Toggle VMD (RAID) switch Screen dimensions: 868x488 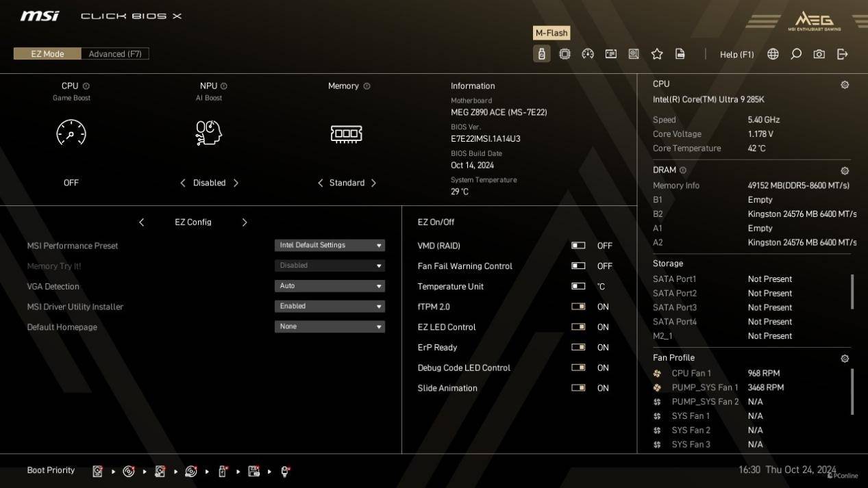click(x=578, y=246)
